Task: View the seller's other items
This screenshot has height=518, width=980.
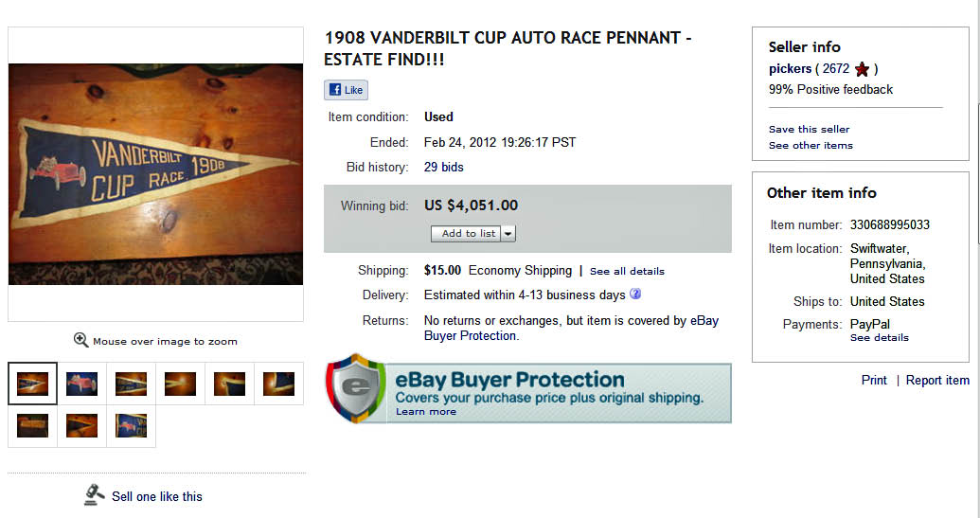Action: click(811, 145)
